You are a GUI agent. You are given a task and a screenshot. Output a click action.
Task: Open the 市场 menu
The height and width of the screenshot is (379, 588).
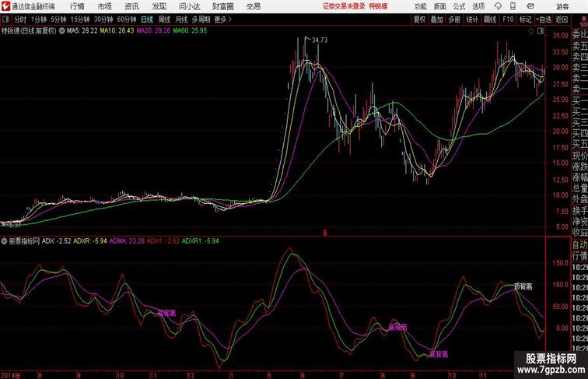click(105, 6)
